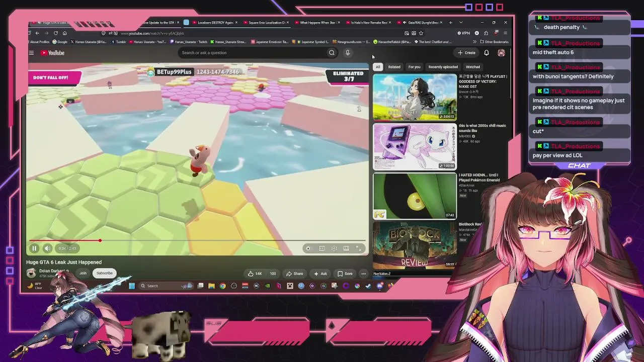644x362 pixels.
Task: Open the Create menu on YouTube
Action: coord(467,53)
